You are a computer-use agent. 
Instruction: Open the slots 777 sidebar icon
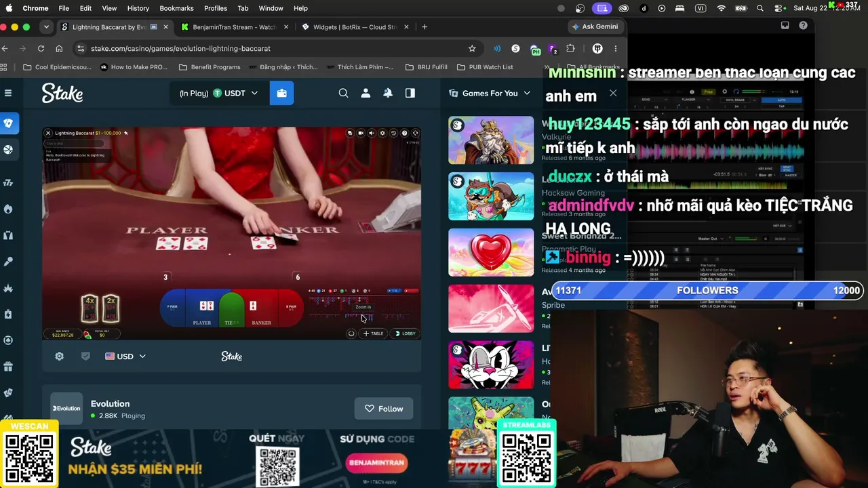pos(8,182)
